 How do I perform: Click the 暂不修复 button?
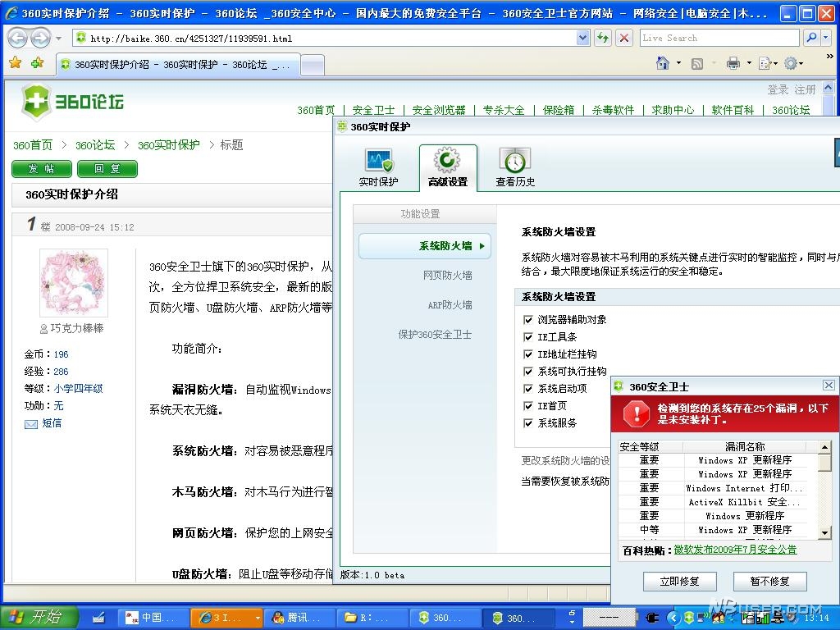click(769, 582)
